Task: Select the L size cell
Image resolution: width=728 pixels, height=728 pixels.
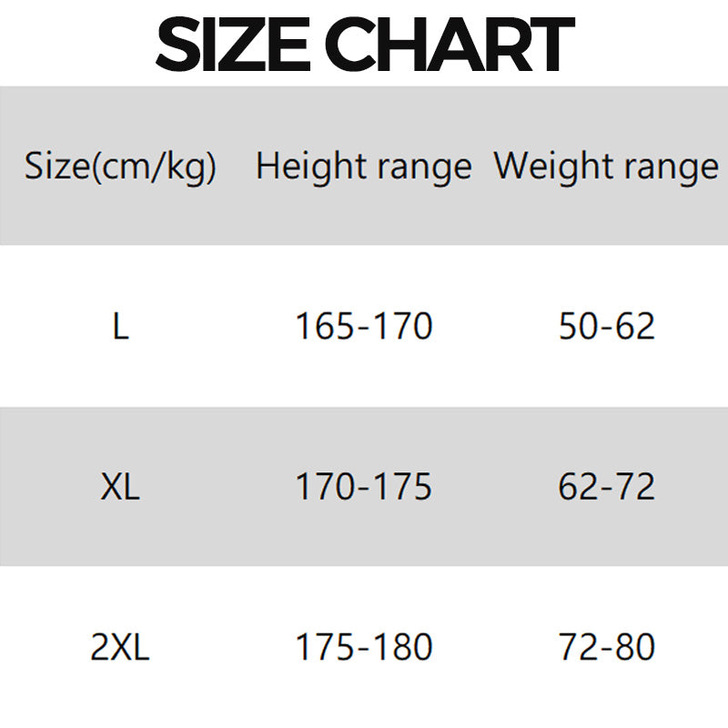Action: (120, 327)
